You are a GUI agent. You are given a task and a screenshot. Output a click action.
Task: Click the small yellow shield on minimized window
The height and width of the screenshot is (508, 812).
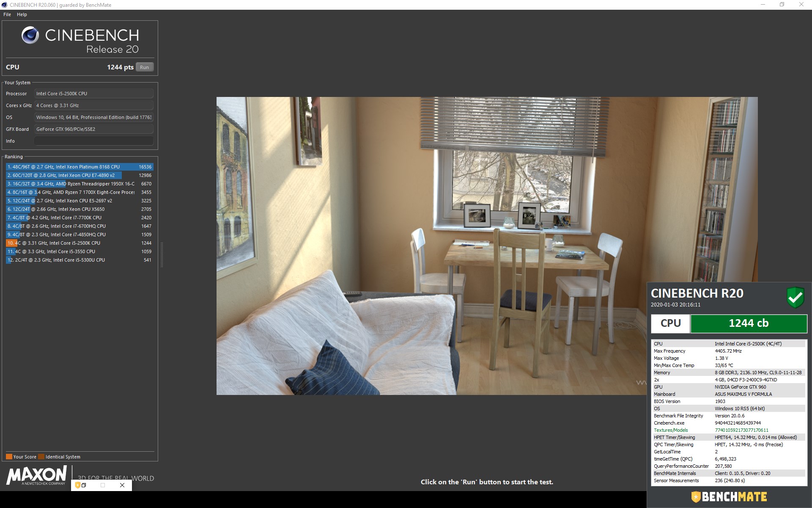(x=77, y=485)
